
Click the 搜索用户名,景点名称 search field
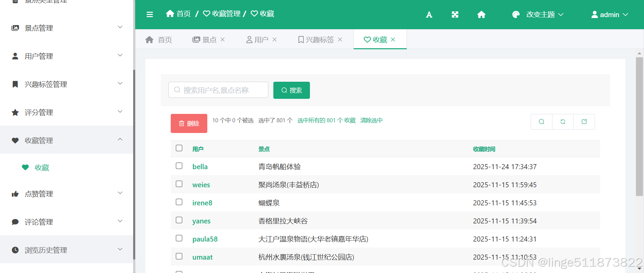(218, 90)
